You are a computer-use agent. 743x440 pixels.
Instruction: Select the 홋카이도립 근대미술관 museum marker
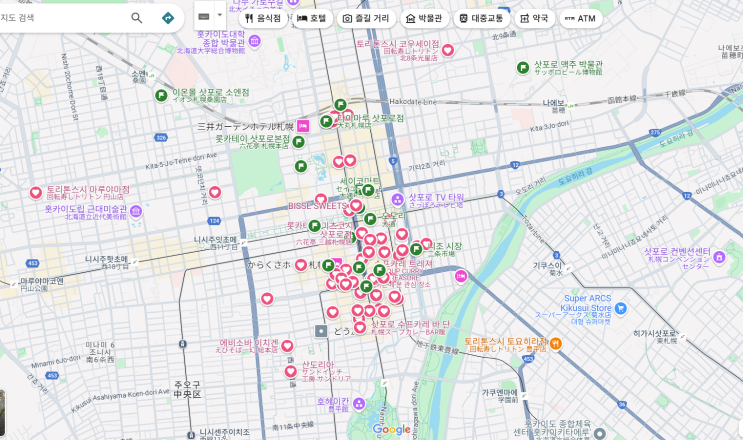point(136,211)
